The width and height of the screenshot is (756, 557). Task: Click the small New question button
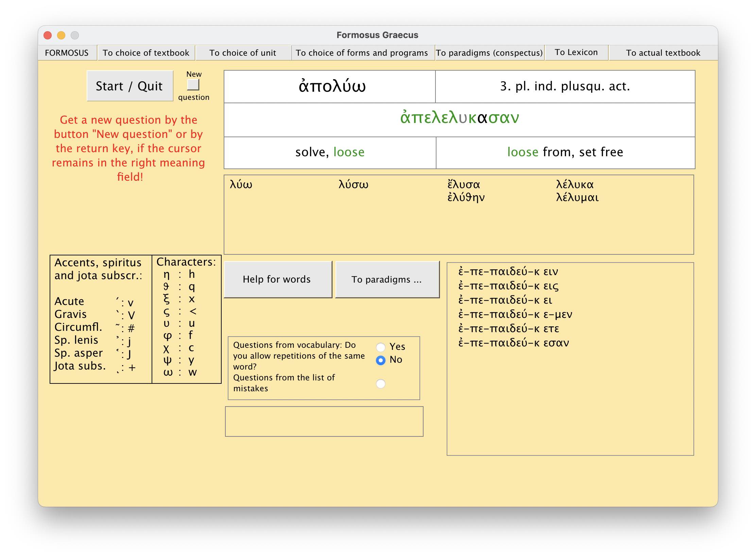click(x=193, y=85)
